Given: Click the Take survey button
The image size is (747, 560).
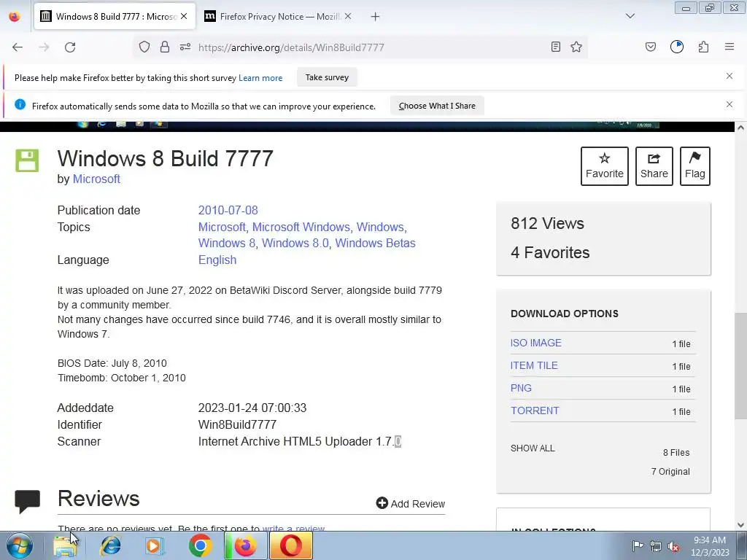Looking at the screenshot, I should click(x=327, y=77).
